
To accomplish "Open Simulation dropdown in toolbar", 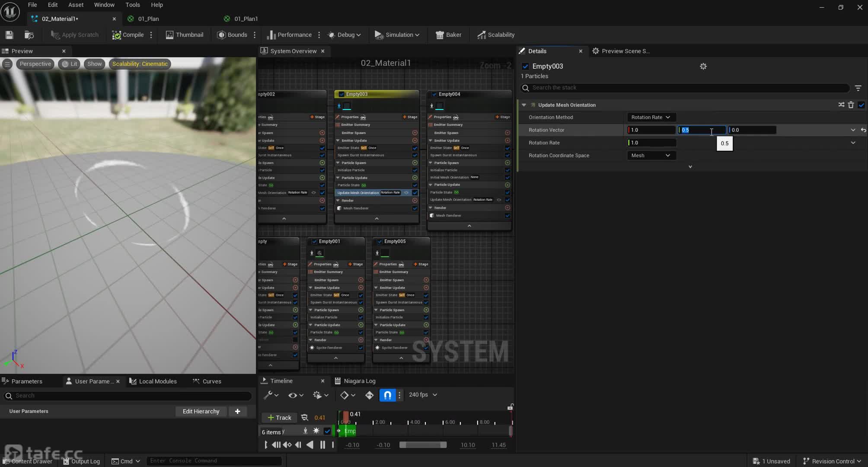I will [x=397, y=35].
